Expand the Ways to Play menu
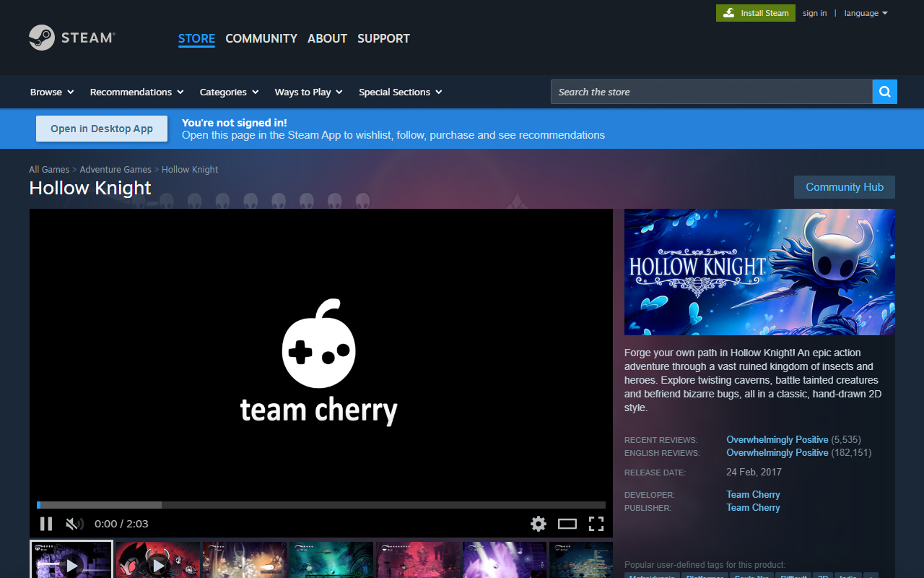Image resolution: width=924 pixels, height=578 pixels. click(309, 92)
